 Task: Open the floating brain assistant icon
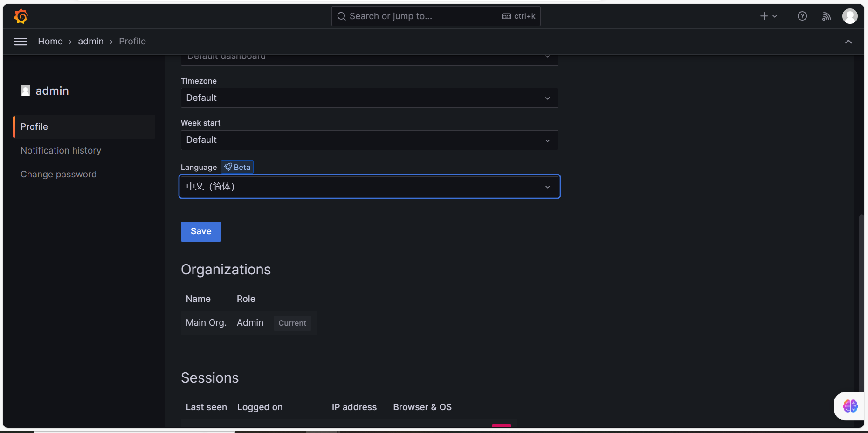(850, 406)
